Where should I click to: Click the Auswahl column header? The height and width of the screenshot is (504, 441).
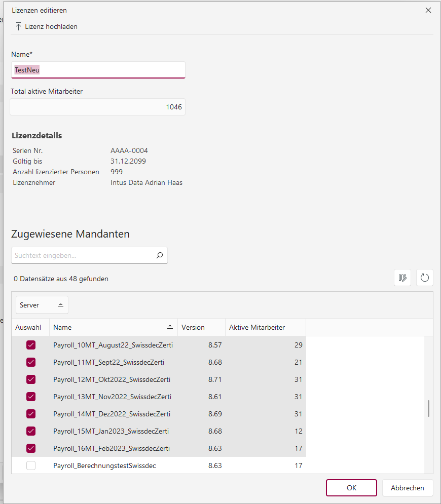coord(30,327)
